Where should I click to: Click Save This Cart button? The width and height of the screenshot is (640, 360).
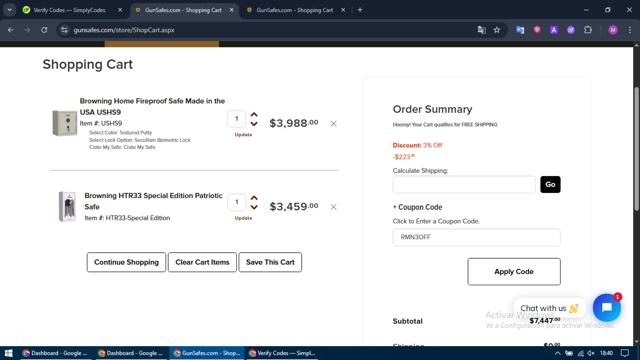pos(270,262)
